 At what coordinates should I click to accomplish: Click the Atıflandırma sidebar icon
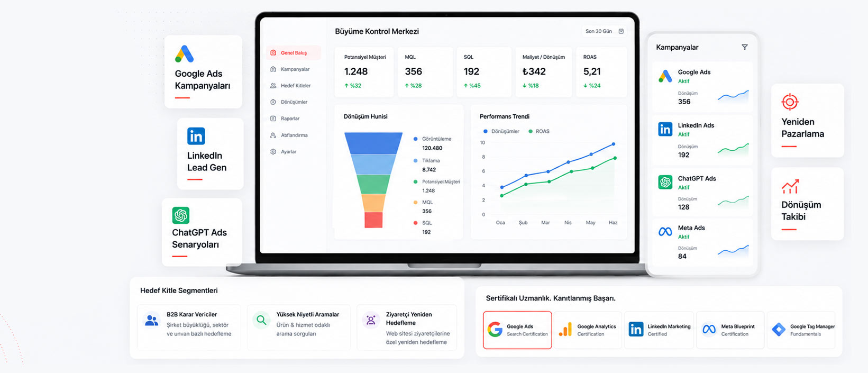point(273,135)
